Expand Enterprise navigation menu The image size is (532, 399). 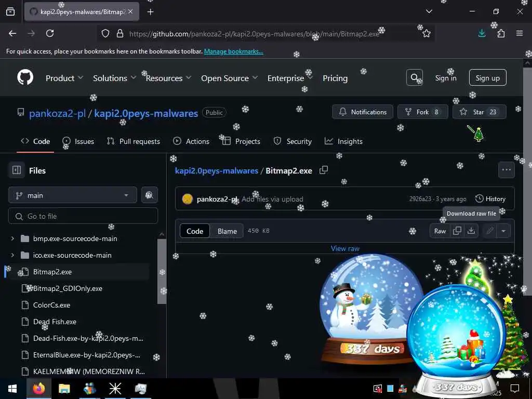tap(290, 78)
